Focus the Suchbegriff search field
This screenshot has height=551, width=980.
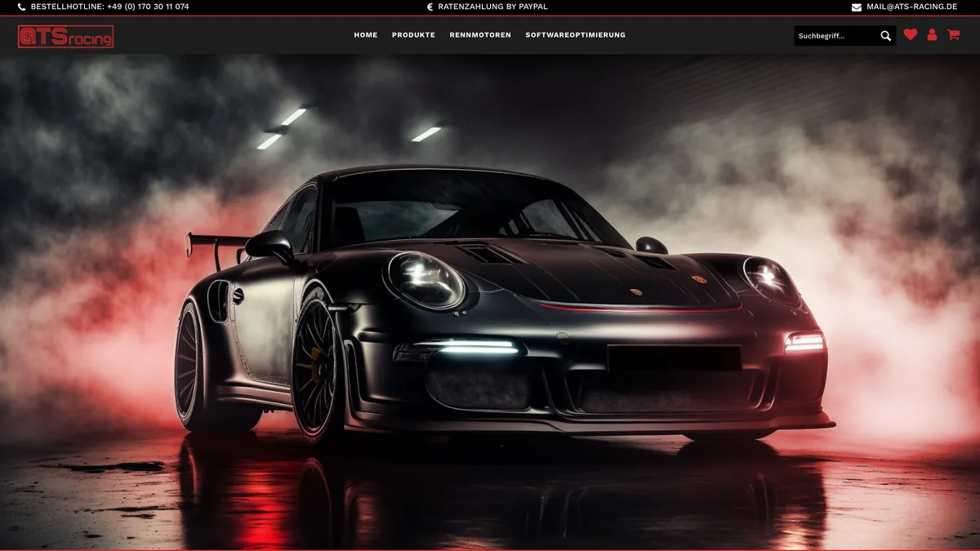(837, 36)
